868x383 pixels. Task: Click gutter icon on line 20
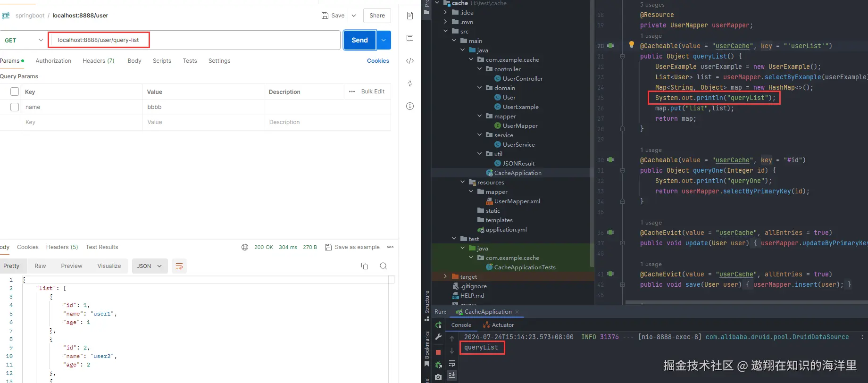click(610, 46)
